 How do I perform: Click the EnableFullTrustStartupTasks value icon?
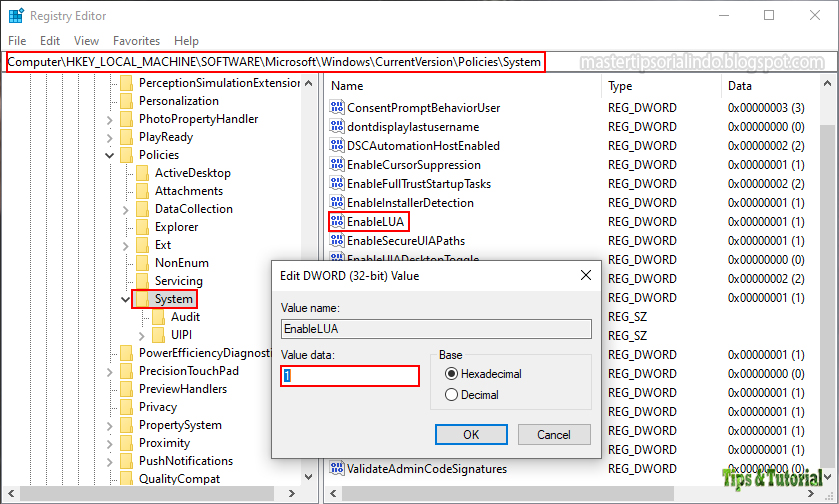pos(337,184)
